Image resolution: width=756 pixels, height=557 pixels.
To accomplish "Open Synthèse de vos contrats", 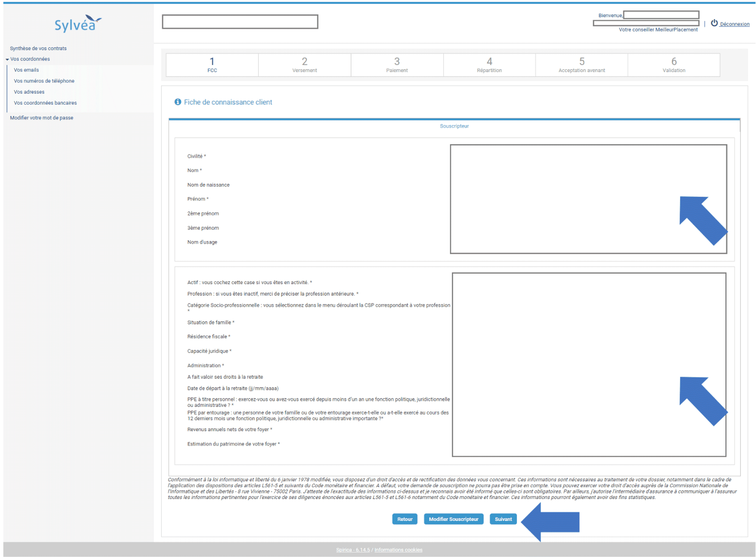I will (38, 48).
